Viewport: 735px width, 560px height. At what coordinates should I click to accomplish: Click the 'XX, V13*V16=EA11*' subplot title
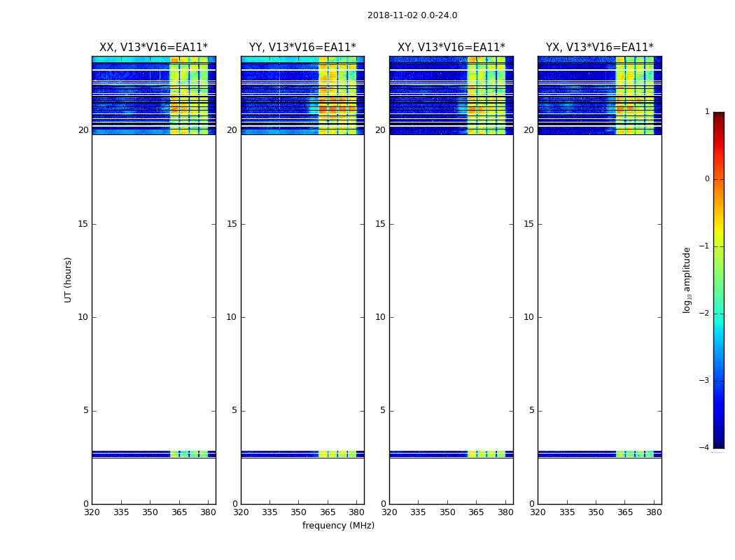(x=153, y=48)
